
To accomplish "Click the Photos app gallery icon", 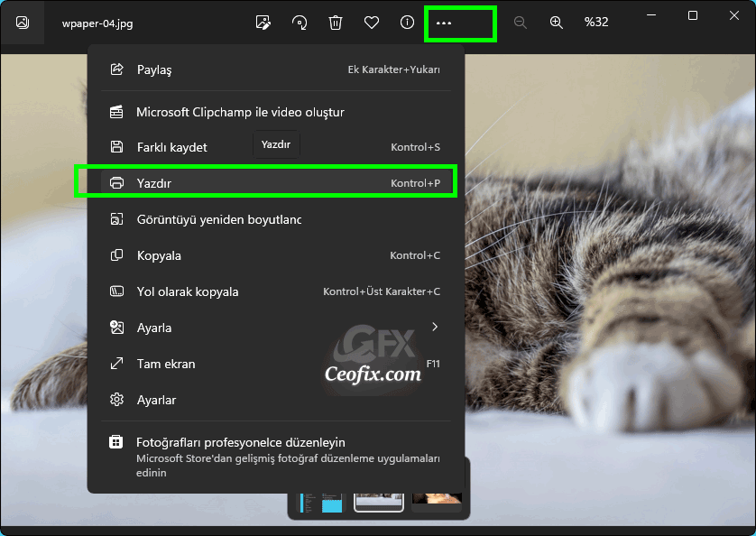I will coord(23,23).
